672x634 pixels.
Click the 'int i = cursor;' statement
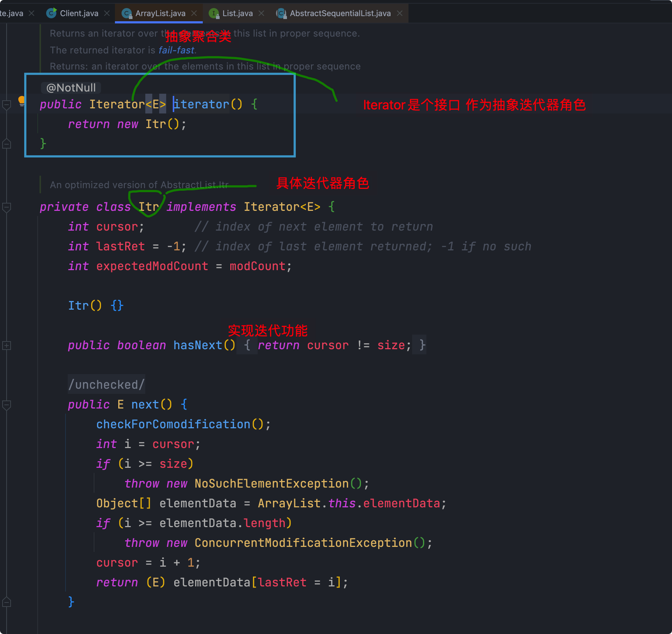[148, 444]
